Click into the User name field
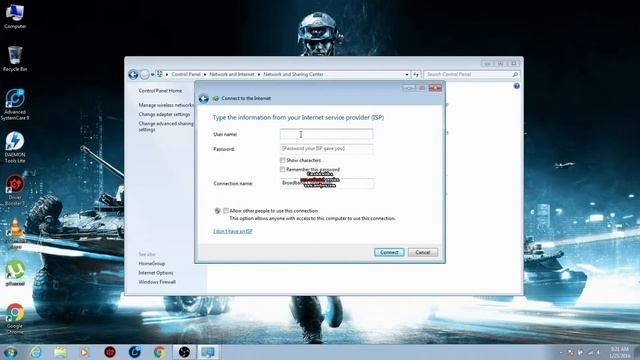 click(326, 134)
